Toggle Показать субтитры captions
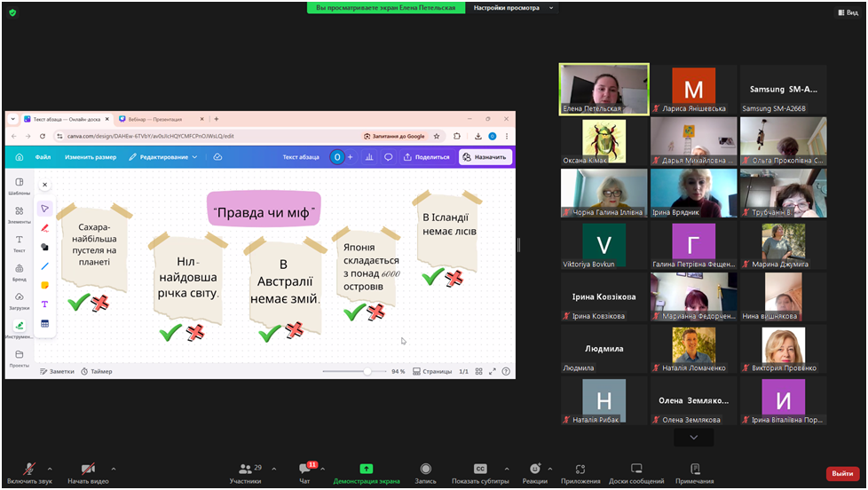 coord(480,469)
